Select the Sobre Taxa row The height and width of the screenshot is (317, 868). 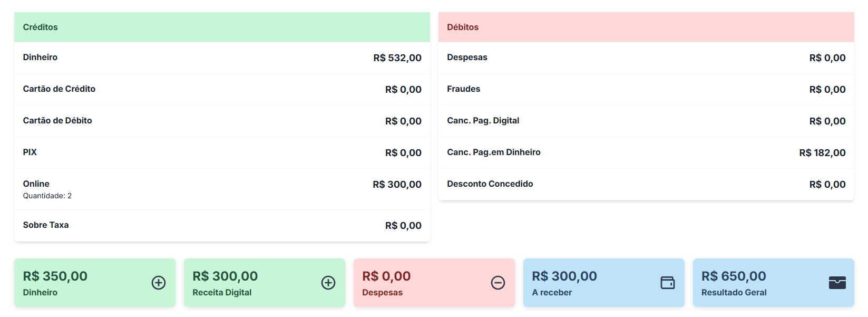(222, 225)
